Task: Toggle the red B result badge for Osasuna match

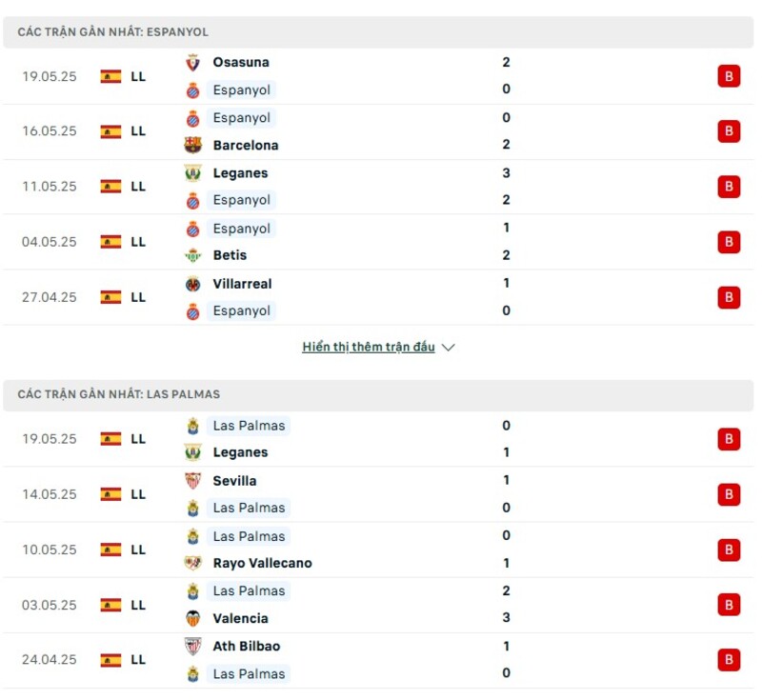Action: tap(729, 76)
